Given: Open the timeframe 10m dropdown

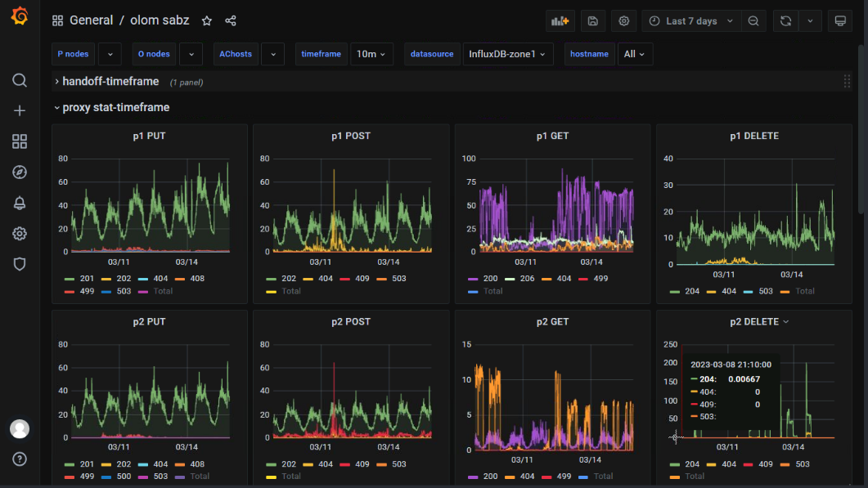Looking at the screenshot, I should pyautogui.click(x=372, y=54).
